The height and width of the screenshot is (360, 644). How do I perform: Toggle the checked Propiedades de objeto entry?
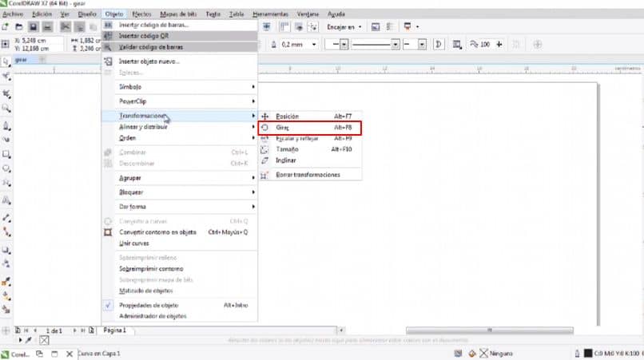[x=180, y=306]
